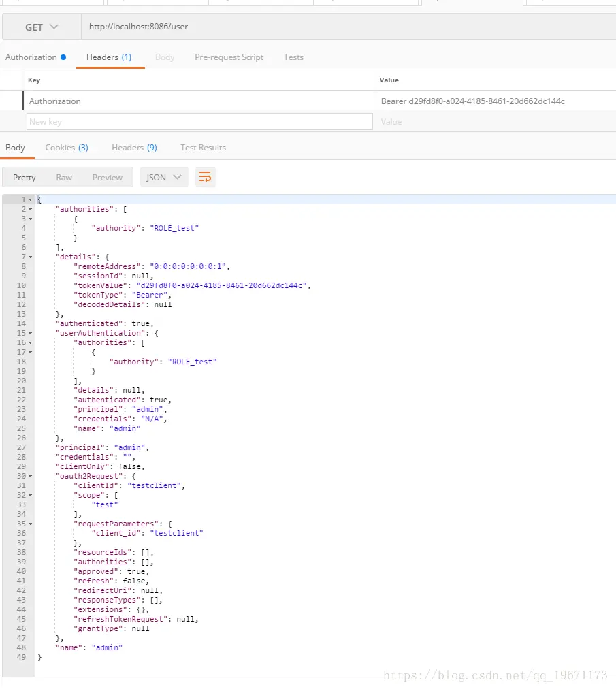This screenshot has width=616, height=689.
Task: Select the Pretty view mode
Action: (x=25, y=178)
